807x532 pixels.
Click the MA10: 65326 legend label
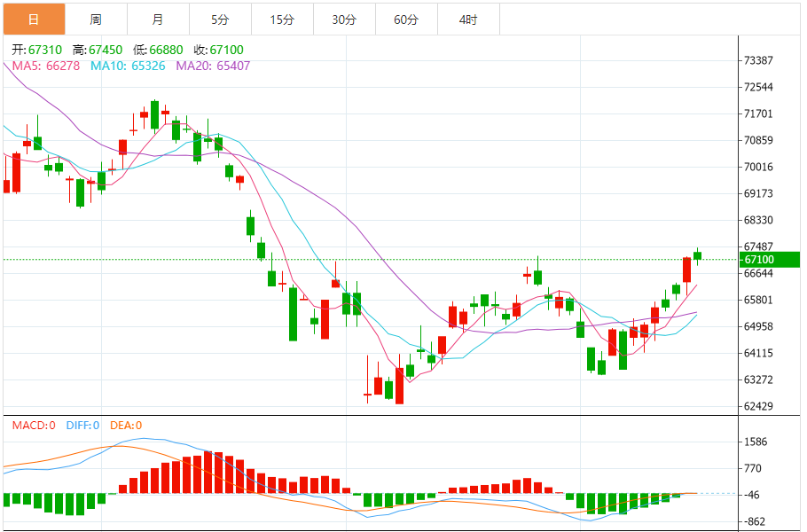(128, 66)
